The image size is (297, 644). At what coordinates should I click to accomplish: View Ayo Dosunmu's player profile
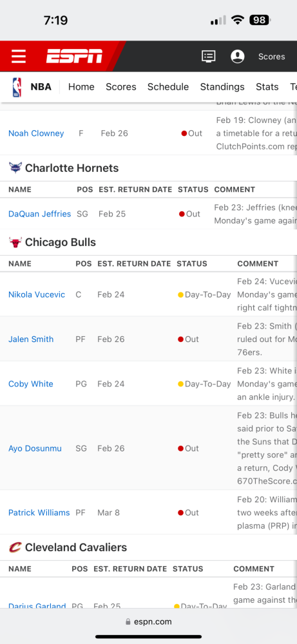pos(35,448)
